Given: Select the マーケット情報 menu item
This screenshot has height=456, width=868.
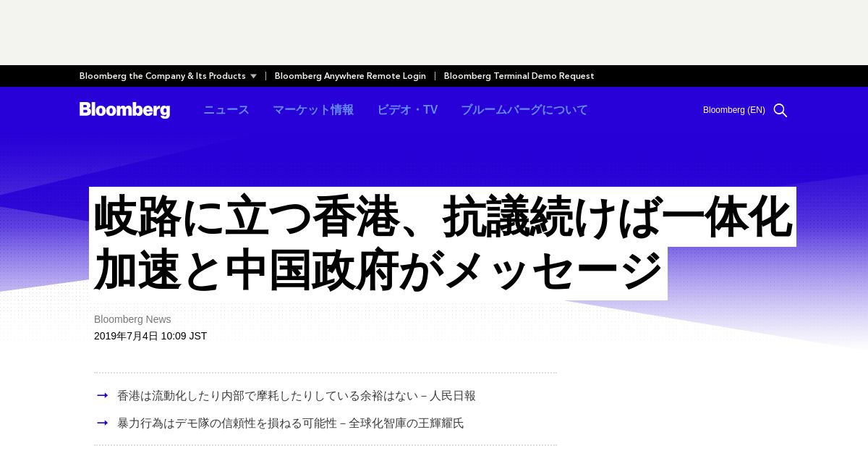Looking at the screenshot, I should [x=313, y=110].
